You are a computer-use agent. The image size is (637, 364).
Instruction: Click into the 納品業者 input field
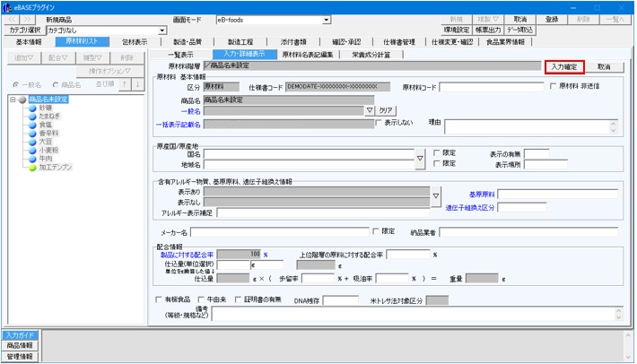click(528, 232)
